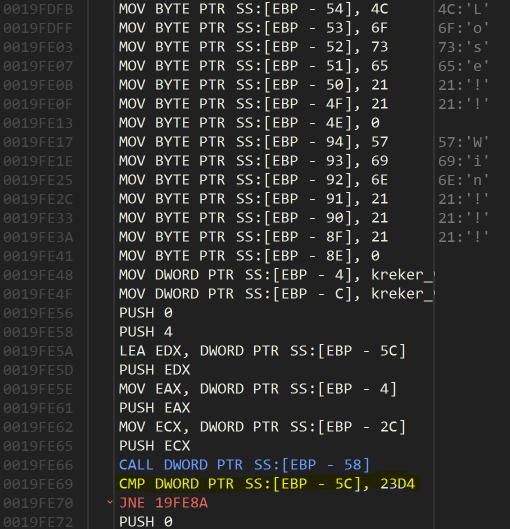Click the JNE jump arrow indicator
The height and width of the screenshot is (529, 510).
point(110,502)
